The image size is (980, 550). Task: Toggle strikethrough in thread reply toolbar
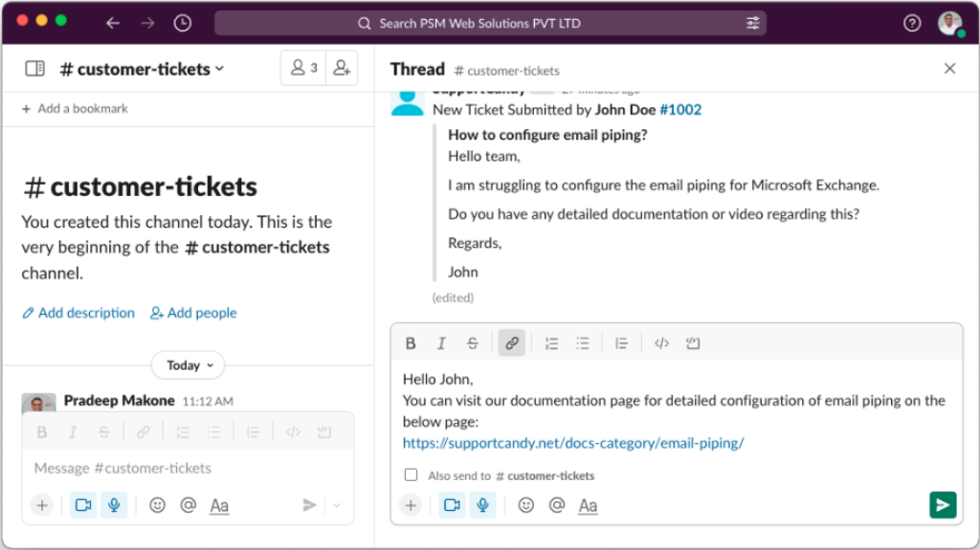pos(473,343)
